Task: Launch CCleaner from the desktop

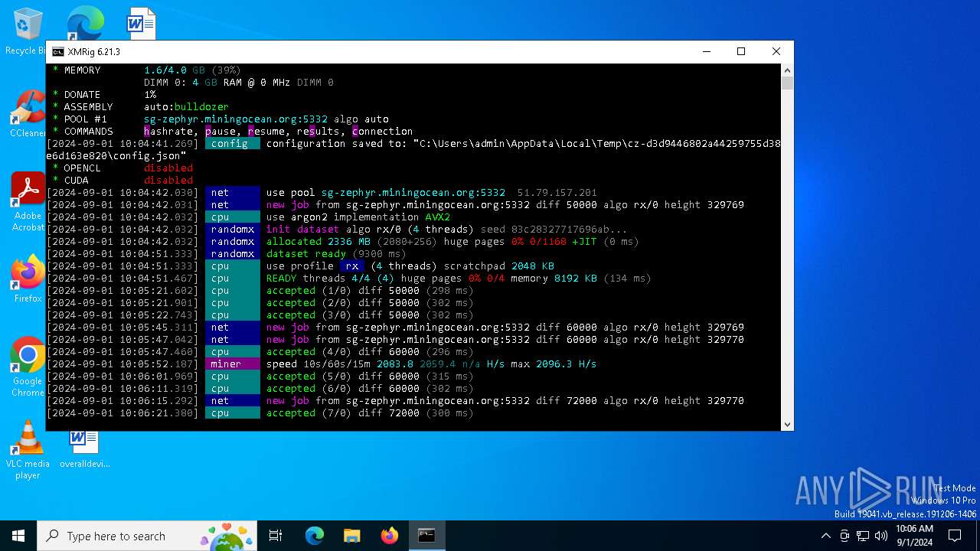Action: pos(28,115)
